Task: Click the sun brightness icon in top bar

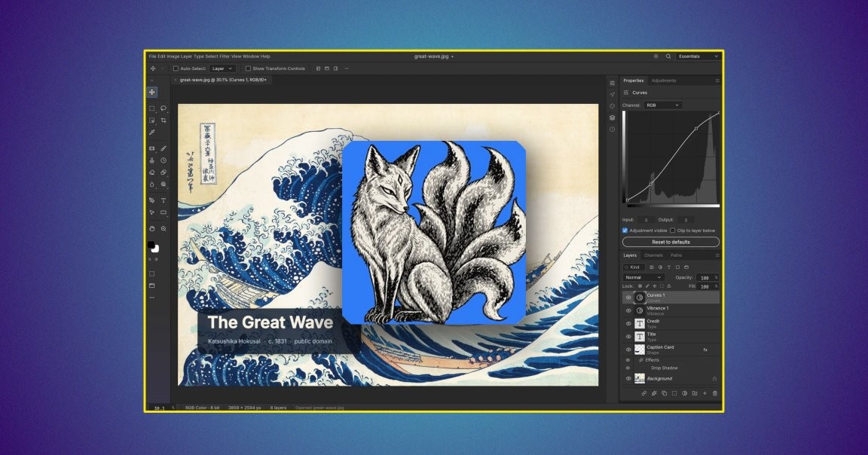Action: click(x=656, y=56)
